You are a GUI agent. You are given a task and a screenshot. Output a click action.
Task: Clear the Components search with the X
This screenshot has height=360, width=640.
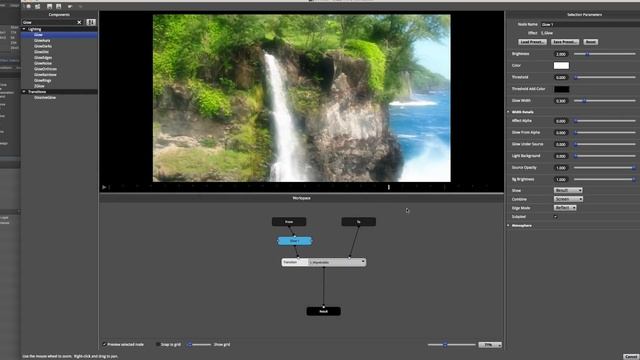click(x=79, y=22)
